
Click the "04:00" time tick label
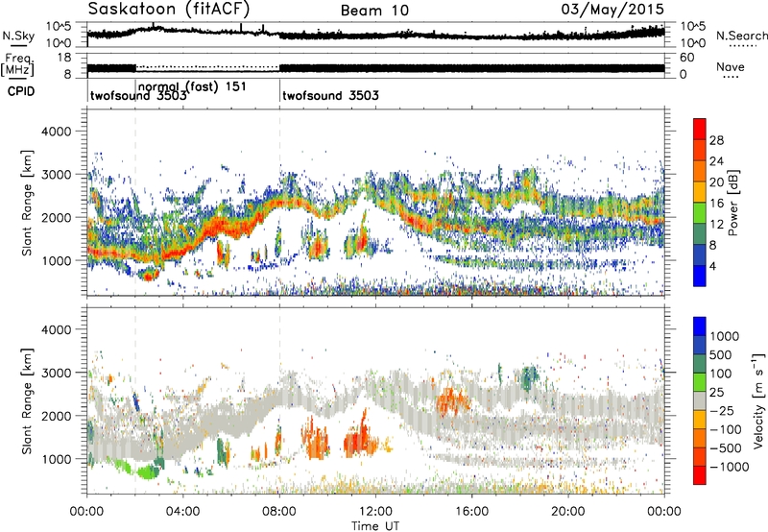(x=183, y=512)
